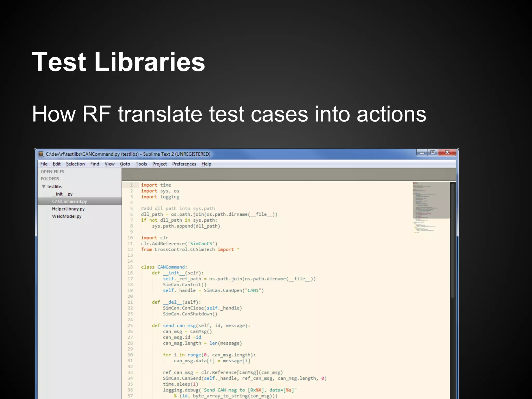Select HelperLibrary.py in the sidebar
Image resolution: width=532 pixels, height=399 pixels.
pos(68,209)
